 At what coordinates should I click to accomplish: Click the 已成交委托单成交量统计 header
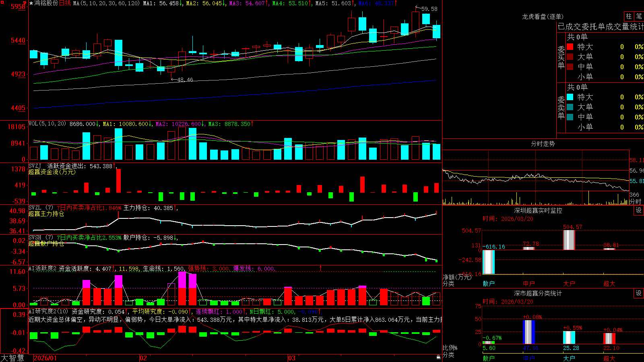pos(601,27)
